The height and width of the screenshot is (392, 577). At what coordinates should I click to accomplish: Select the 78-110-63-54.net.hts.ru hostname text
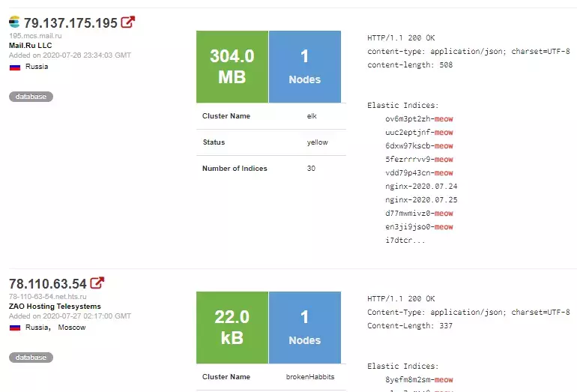[48, 296]
